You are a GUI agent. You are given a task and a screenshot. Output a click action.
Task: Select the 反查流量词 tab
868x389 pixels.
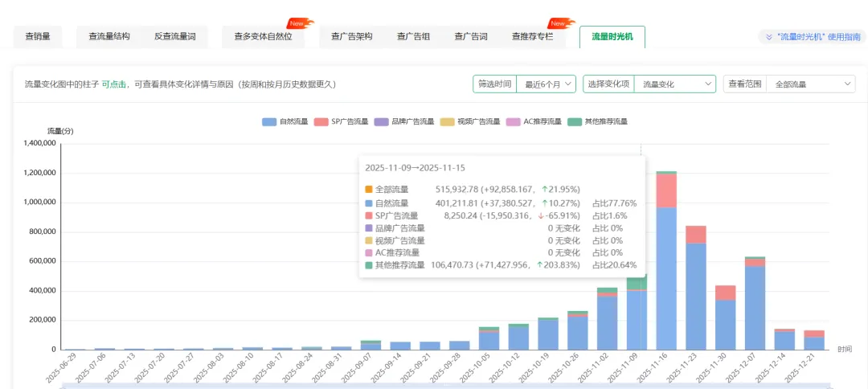click(174, 36)
